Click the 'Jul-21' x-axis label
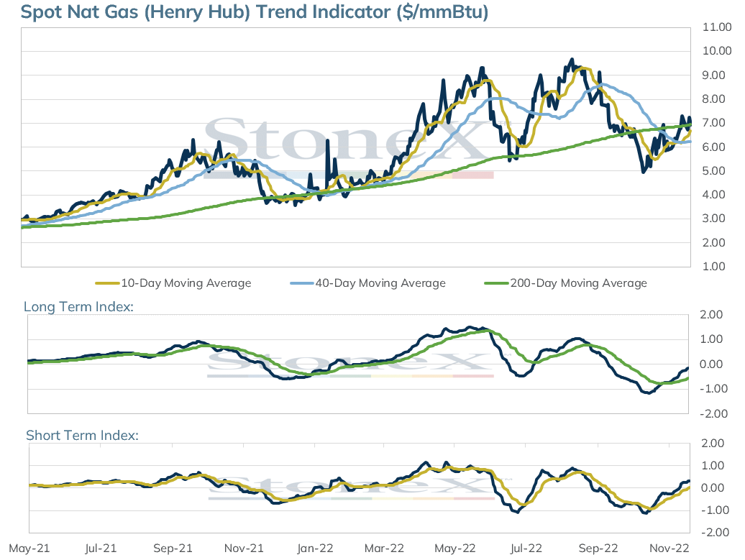 101,548
